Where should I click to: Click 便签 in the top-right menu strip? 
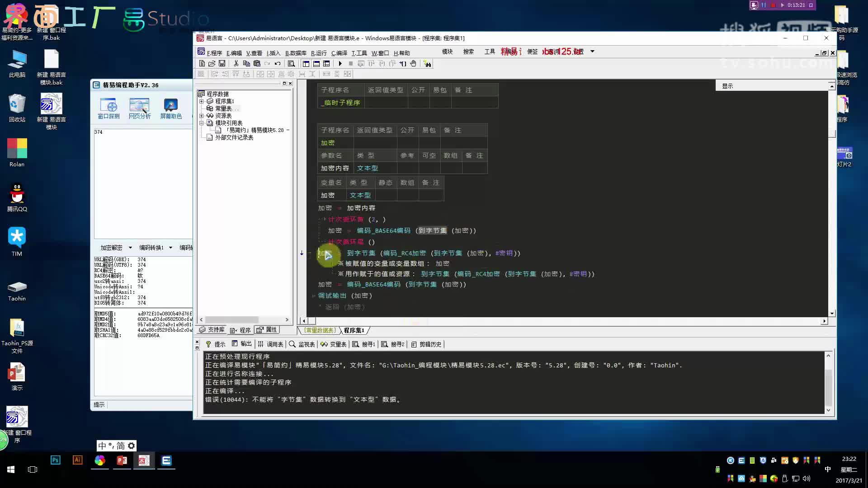pos(533,52)
